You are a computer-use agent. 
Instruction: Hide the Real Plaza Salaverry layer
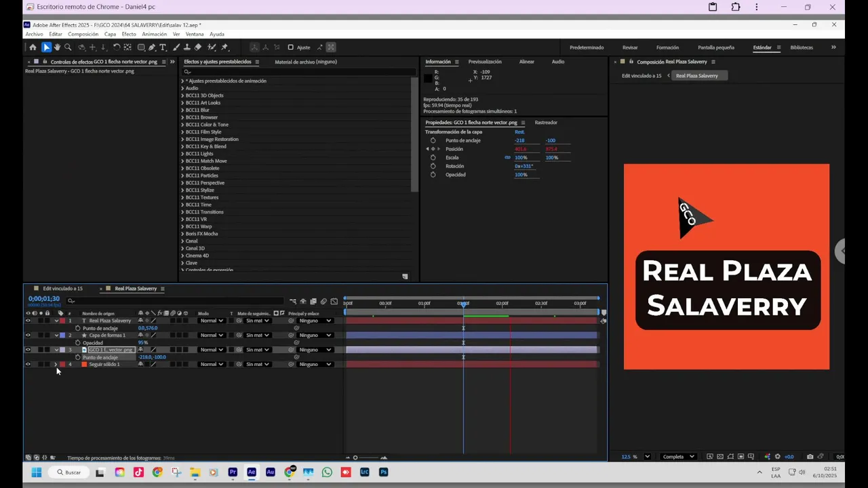tap(28, 321)
